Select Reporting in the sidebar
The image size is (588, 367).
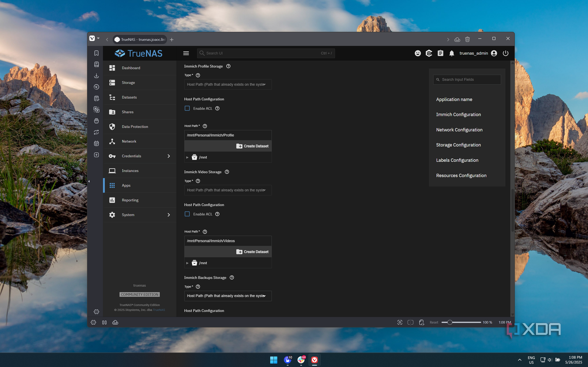[140, 200]
